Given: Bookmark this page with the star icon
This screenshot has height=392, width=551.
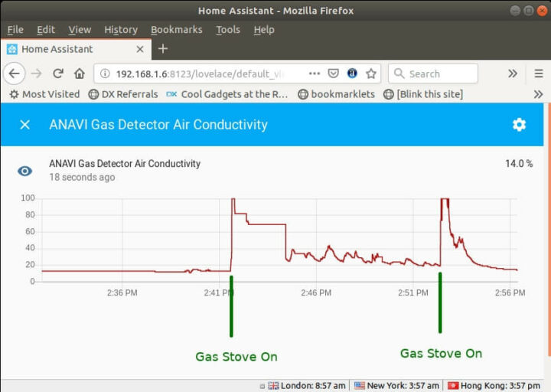Looking at the screenshot, I should 371,73.
